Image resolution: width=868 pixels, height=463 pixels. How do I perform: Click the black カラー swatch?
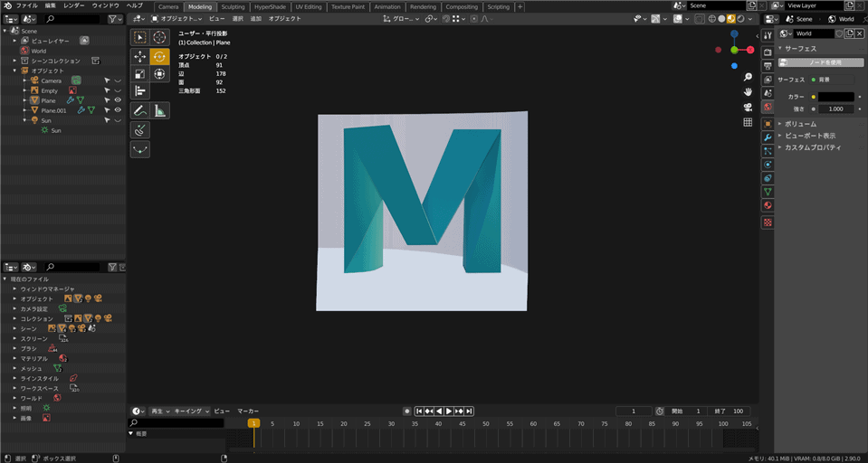coord(836,97)
